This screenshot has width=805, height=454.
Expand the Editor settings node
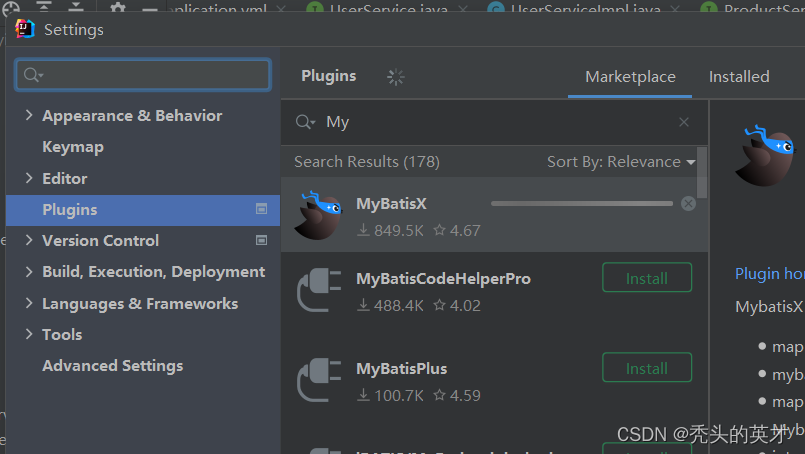click(x=29, y=178)
